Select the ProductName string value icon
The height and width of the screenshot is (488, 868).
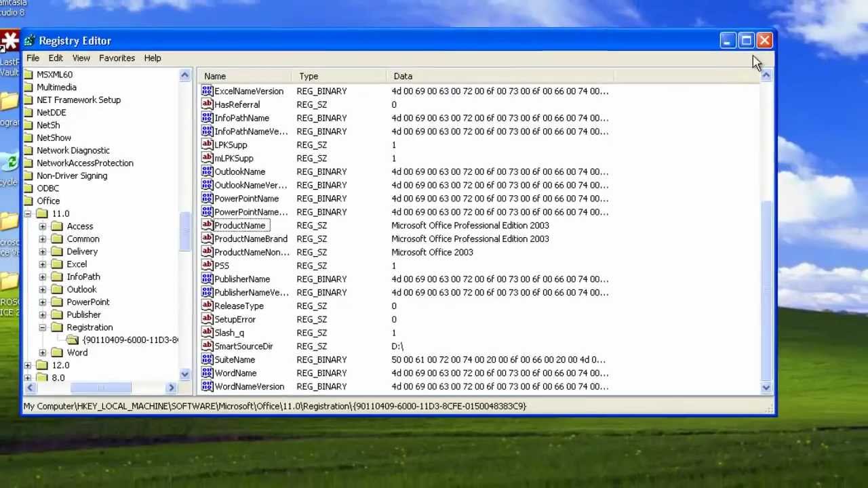(x=207, y=225)
